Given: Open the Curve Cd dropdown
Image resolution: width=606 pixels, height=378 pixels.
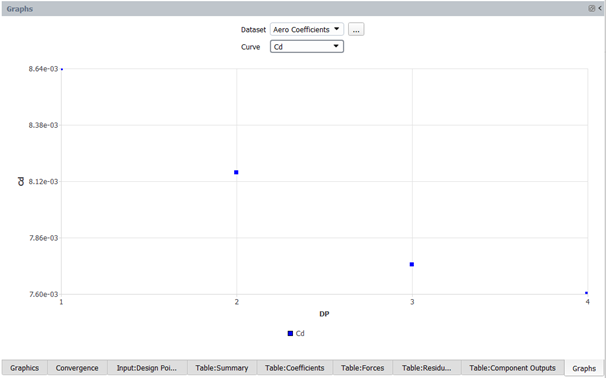Looking at the screenshot, I should pos(307,47).
